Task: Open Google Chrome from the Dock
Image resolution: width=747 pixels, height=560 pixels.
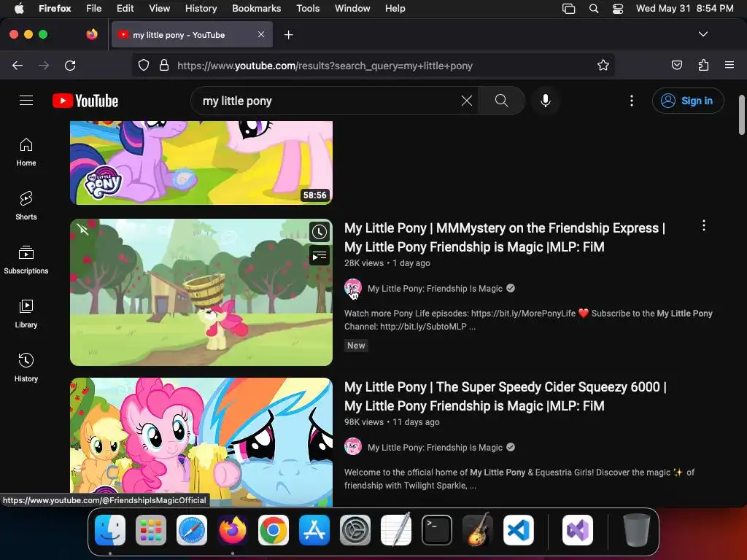Action: coord(274,529)
